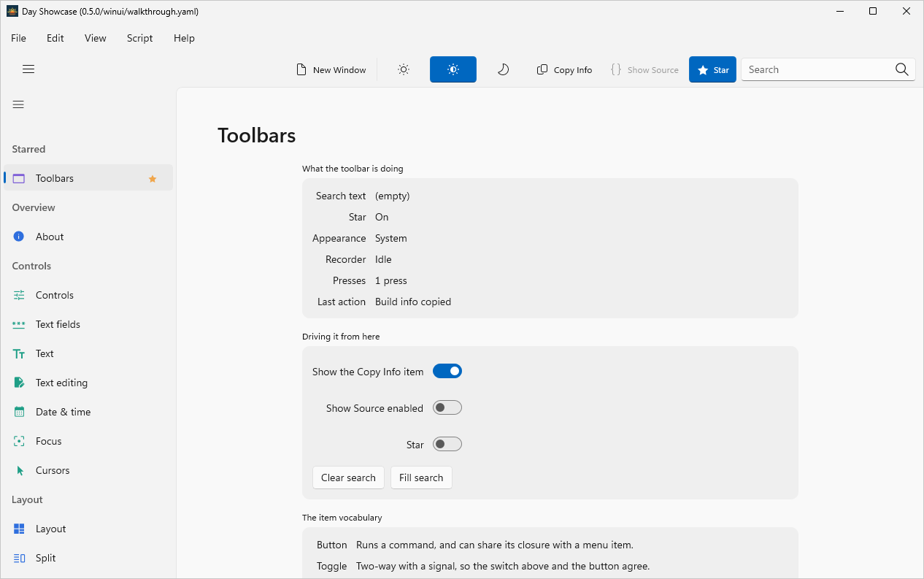Toggle the Star toolbar button
The height and width of the screenshot is (579, 924).
[x=712, y=69]
